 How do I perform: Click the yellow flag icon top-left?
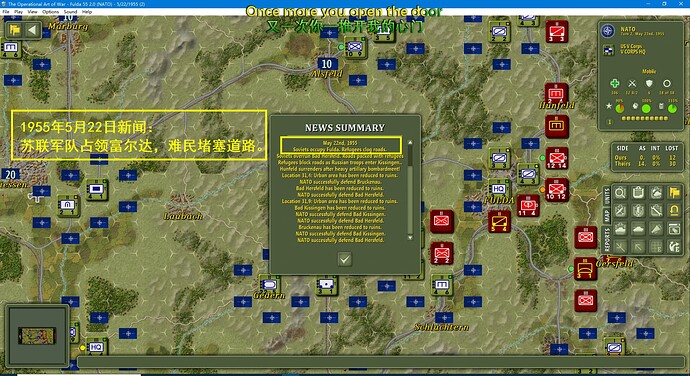(x=15, y=30)
